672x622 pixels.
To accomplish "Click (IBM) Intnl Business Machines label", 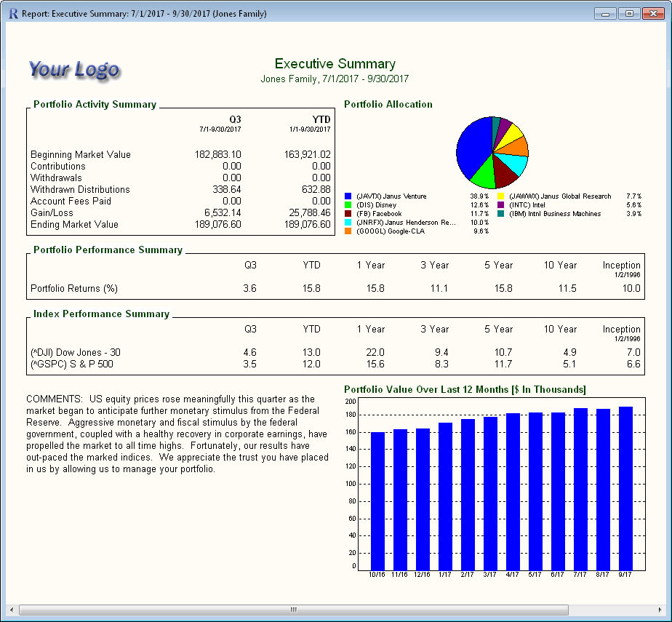I will coord(555,213).
